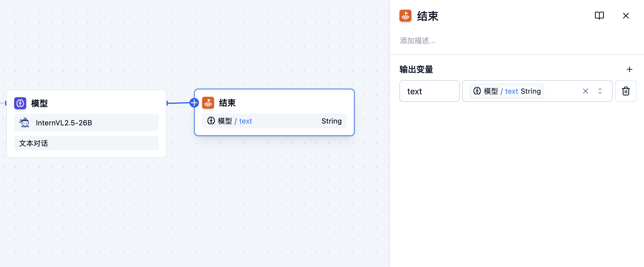Screen dimensions: 644x267
Task: Click the 模型 / text row in 结束 node
Action: [274, 121]
